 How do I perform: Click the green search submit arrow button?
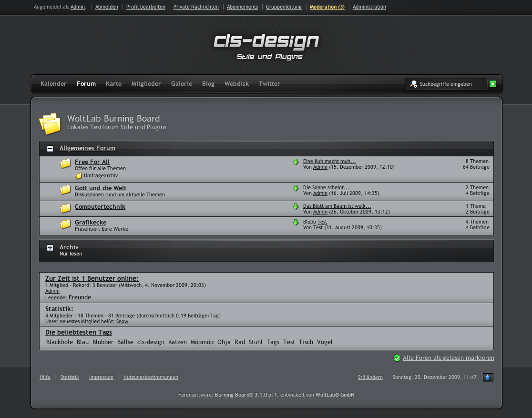click(493, 84)
